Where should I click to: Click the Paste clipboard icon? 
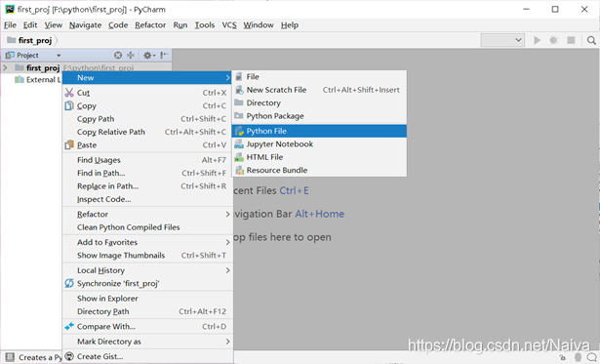[69, 145]
